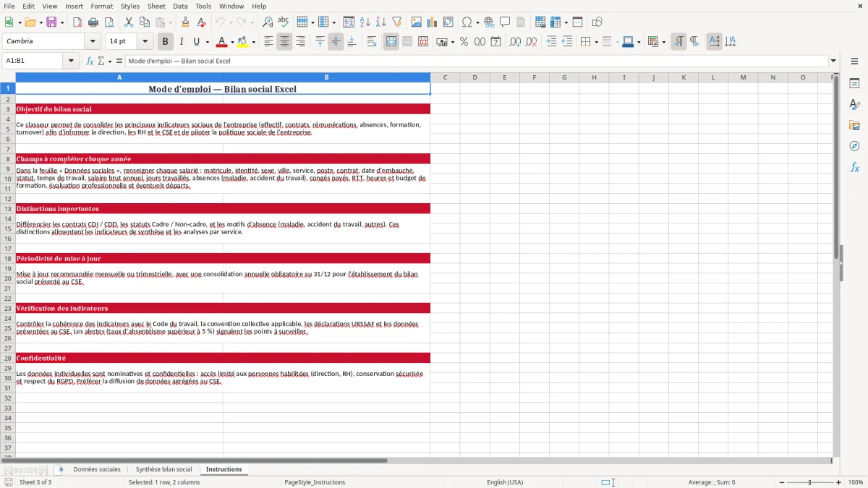Screen dimensions: 868x488
Task: Open the Borders dropdown arrow
Action: click(x=596, y=42)
